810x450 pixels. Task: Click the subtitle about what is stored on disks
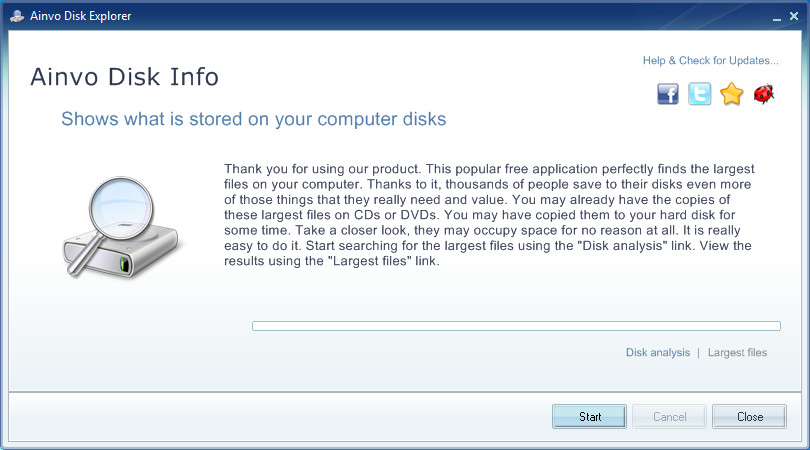(253, 119)
